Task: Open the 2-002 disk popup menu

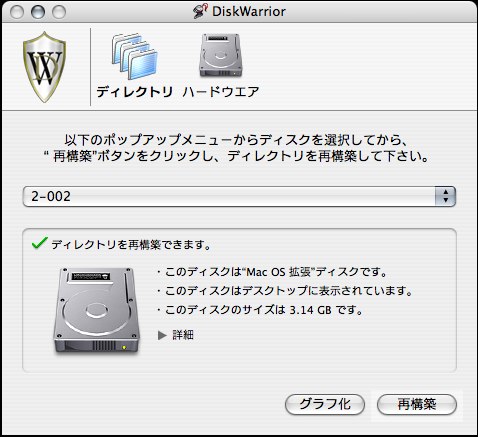Action: pos(239,196)
